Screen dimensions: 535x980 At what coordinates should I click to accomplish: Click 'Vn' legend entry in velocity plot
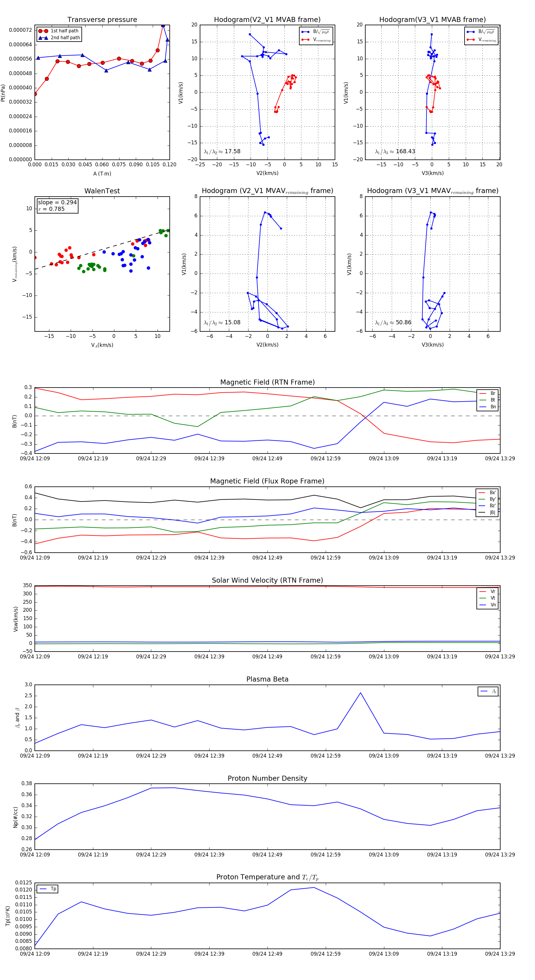point(488,605)
